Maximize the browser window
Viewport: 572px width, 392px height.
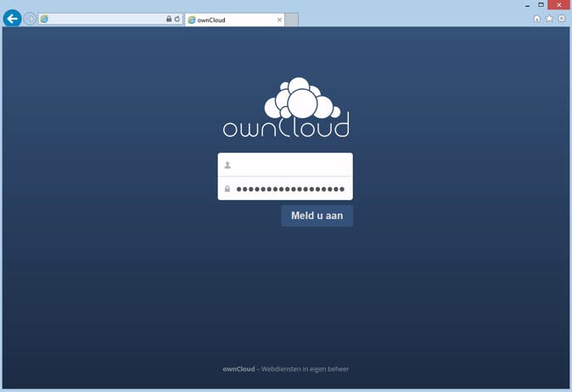(541, 5)
